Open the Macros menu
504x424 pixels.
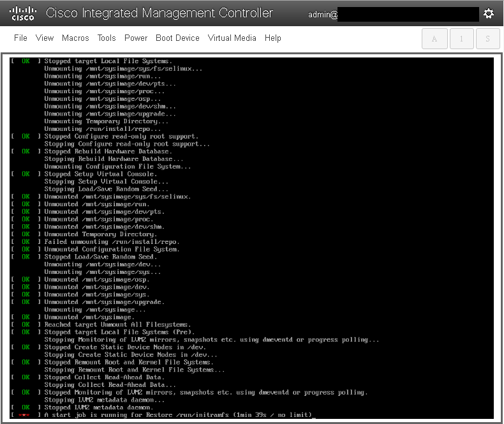point(75,38)
